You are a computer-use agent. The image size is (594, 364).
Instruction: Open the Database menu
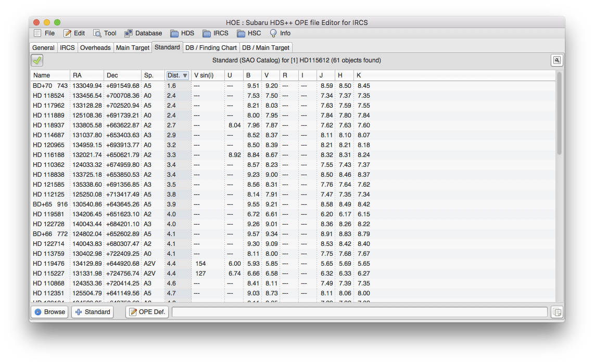(143, 33)
